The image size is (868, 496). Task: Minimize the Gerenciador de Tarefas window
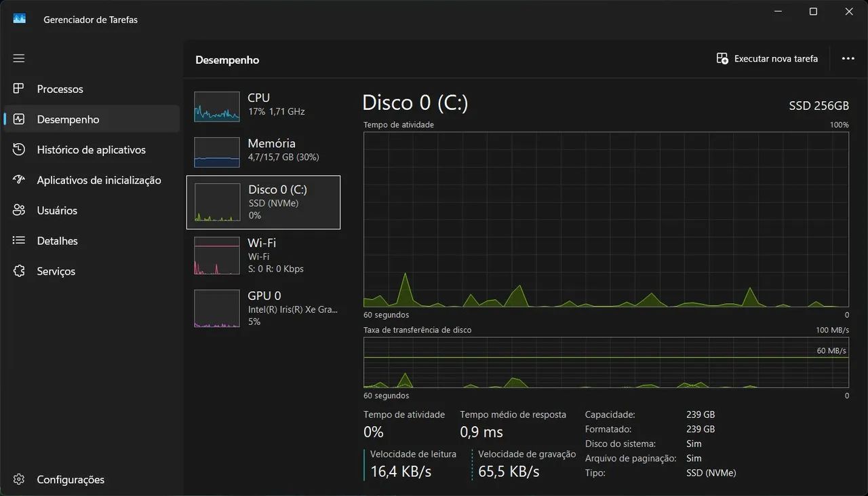pos(777,12)
